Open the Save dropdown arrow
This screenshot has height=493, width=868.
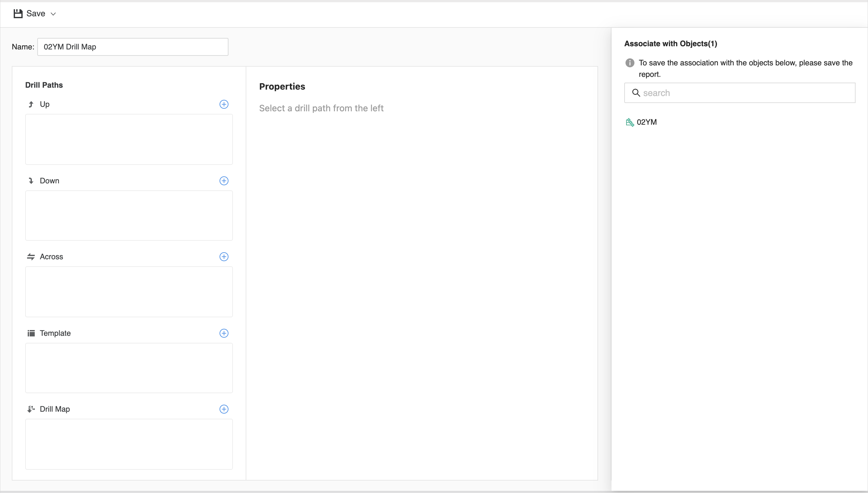point(53,14)
